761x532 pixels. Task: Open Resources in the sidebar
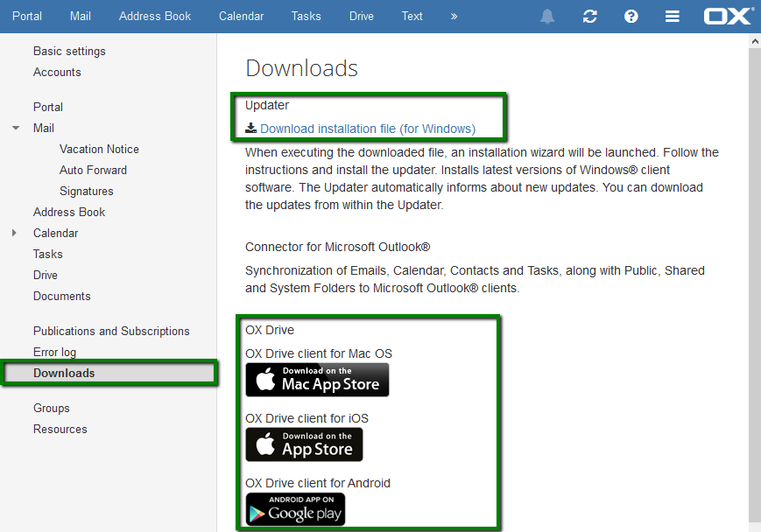60,430
